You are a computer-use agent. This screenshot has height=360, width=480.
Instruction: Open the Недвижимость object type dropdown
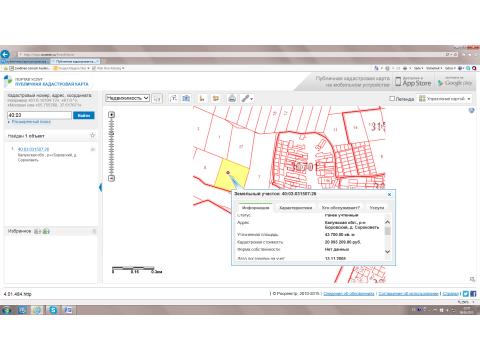tap(128, 98)
